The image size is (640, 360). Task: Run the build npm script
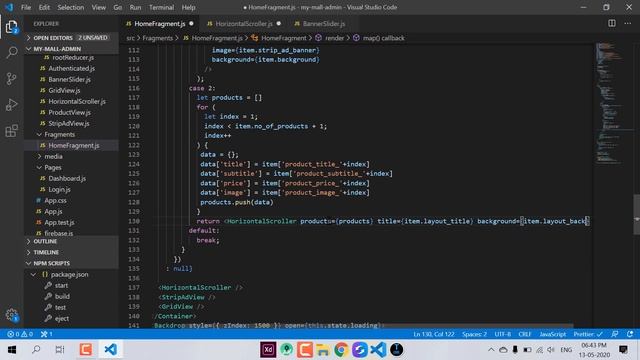point(62,296)
